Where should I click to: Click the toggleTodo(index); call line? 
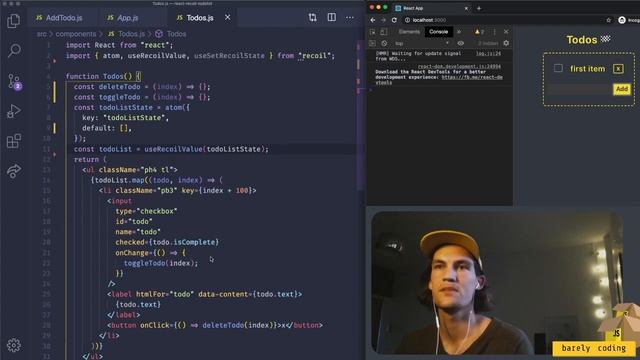(161, 263)
